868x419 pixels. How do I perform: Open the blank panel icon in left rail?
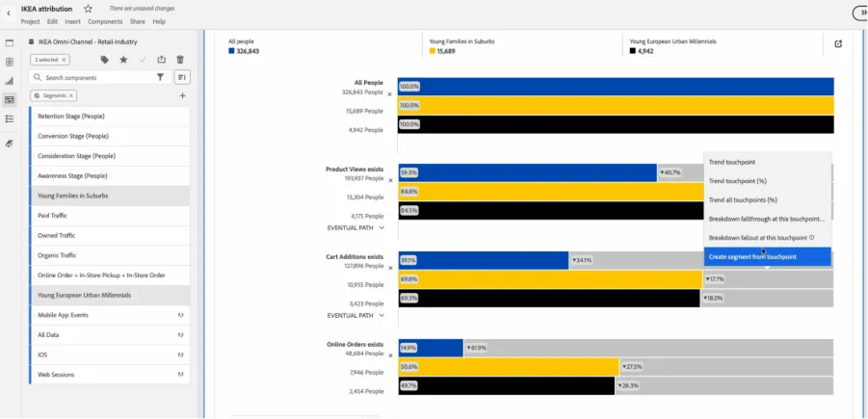pos(10,43)
